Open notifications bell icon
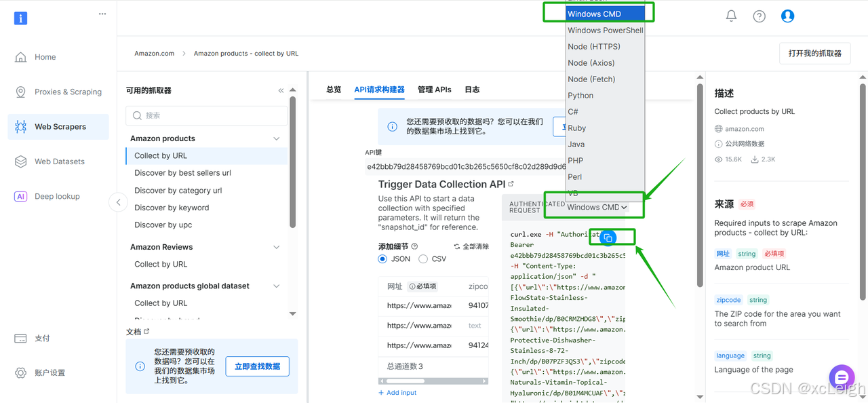This screenshot has height=403, width=868. [731, 16]
